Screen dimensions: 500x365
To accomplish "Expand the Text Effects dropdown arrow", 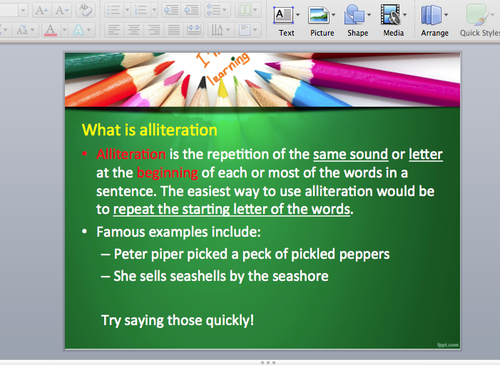I will click(x=90, y=30).
